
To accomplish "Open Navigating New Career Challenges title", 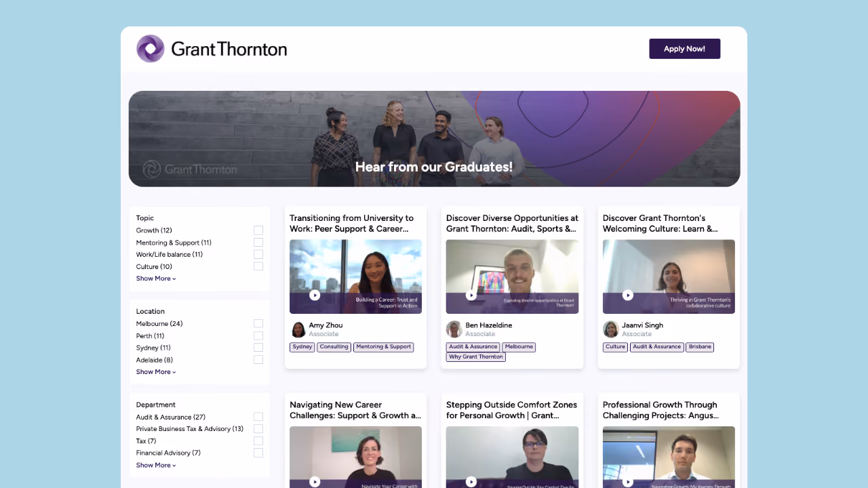I will coord(355,410).
